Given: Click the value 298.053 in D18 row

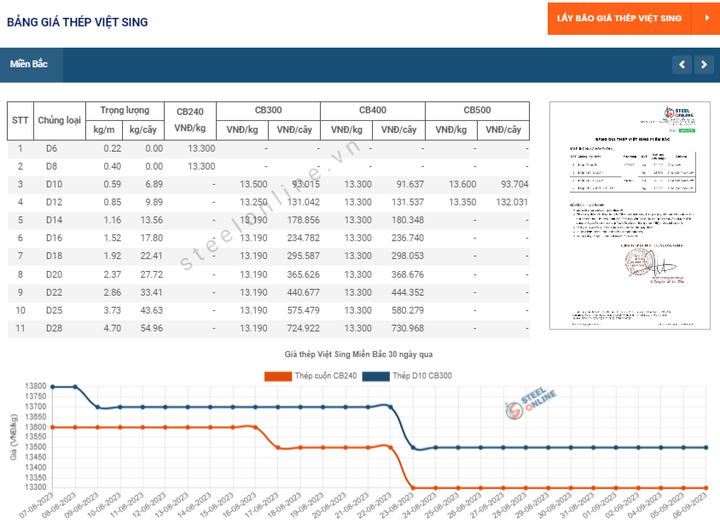Looking at the screenshot, I should point(408,256).
